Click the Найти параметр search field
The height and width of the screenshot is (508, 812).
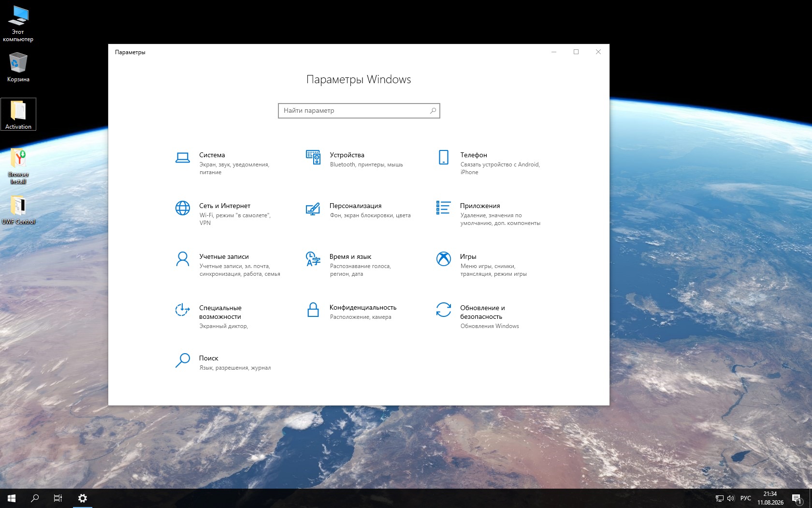click(x=359, y=111)
